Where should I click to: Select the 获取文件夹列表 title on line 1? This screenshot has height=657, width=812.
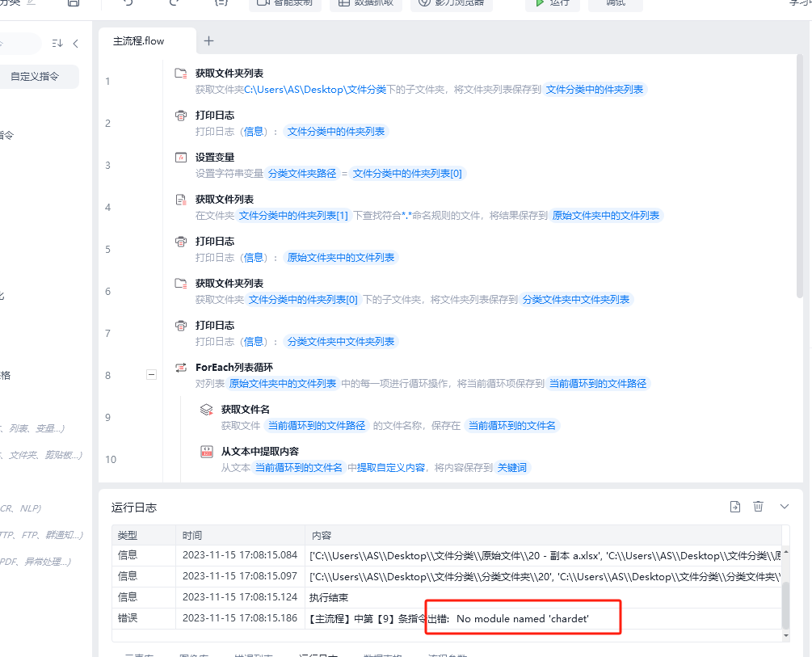click(229, 73)
